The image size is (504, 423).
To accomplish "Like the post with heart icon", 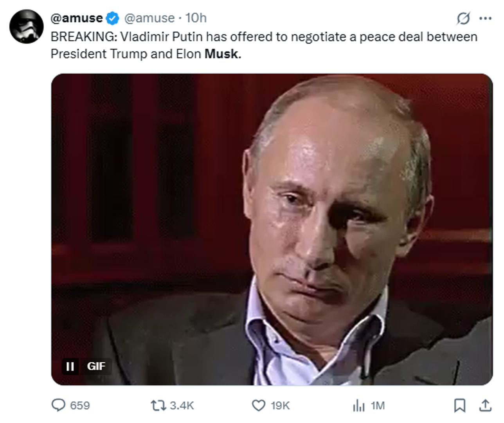I will click(258, 405).
